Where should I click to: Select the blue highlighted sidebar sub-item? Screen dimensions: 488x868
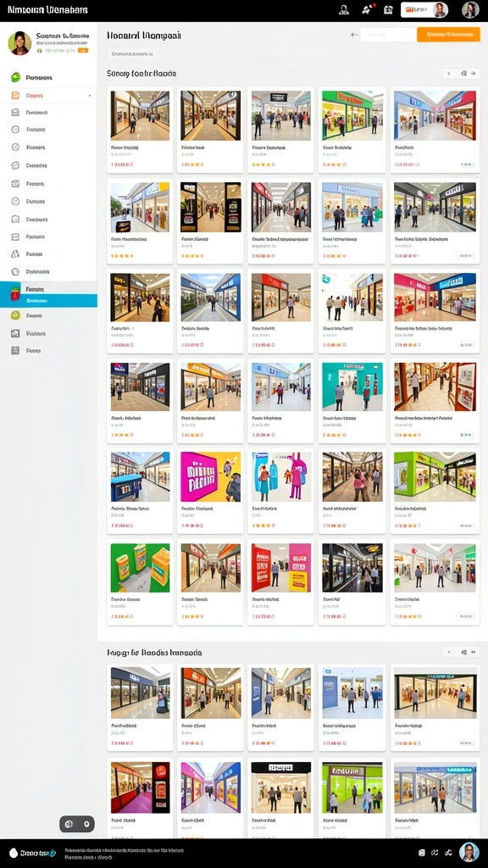(48, 301)
